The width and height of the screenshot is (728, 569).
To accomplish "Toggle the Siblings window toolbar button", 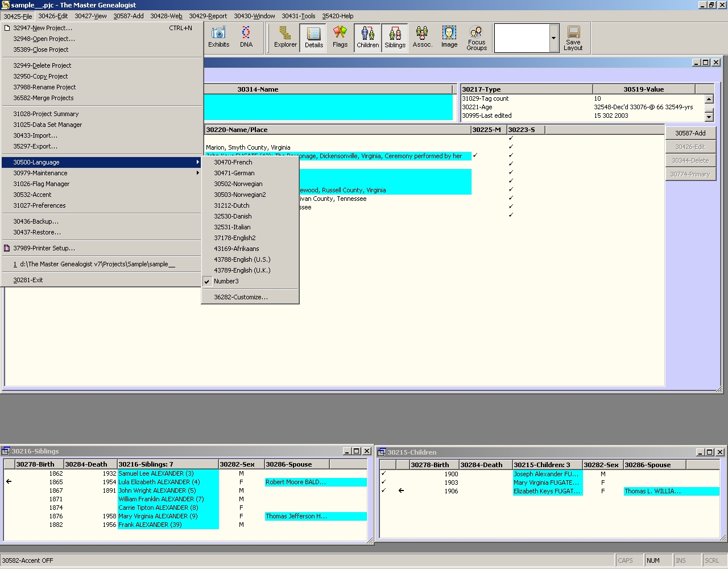I will pos(395,38).
